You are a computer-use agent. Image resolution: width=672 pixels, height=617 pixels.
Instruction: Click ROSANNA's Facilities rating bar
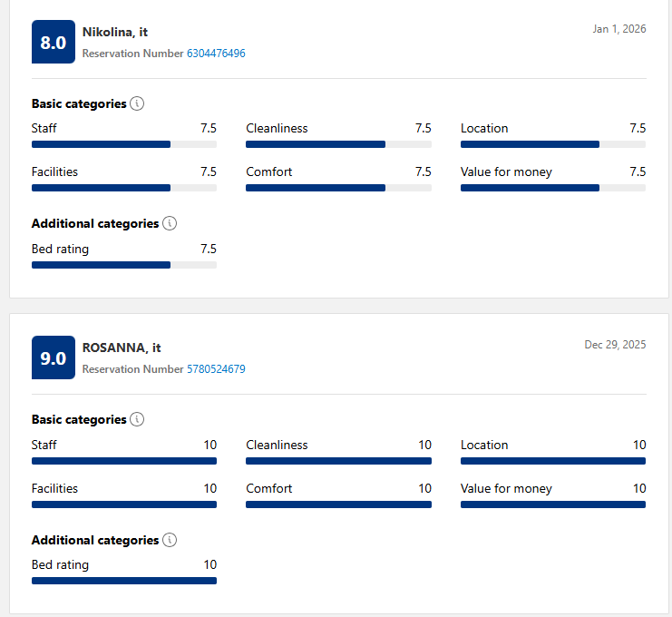[x=124, y=504]
